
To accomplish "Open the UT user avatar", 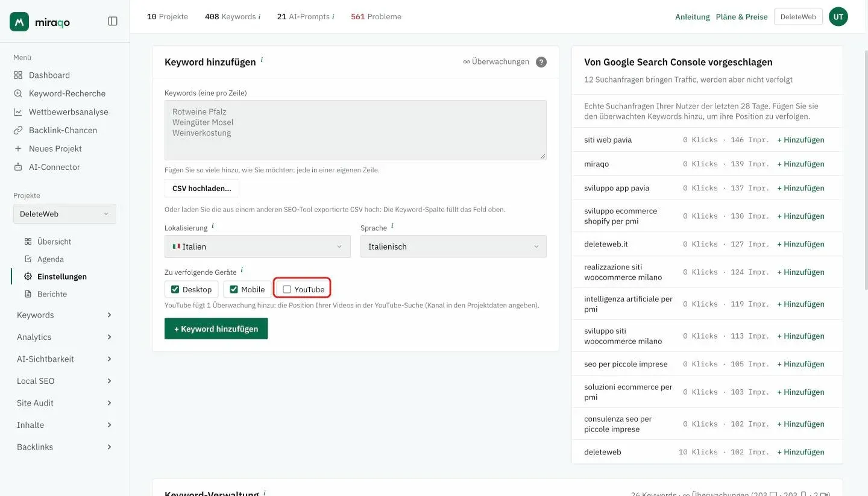I will [x=838, y=17].
